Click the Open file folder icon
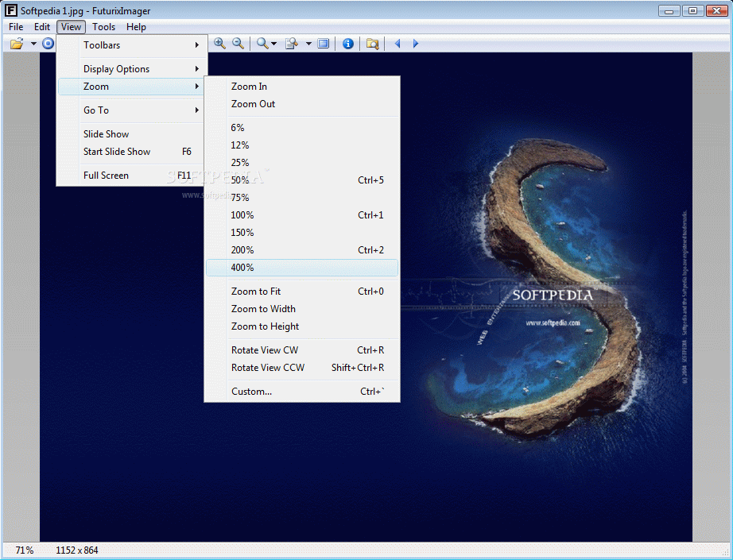Viewport: 733px width, 560px height. tap(17, 44)
